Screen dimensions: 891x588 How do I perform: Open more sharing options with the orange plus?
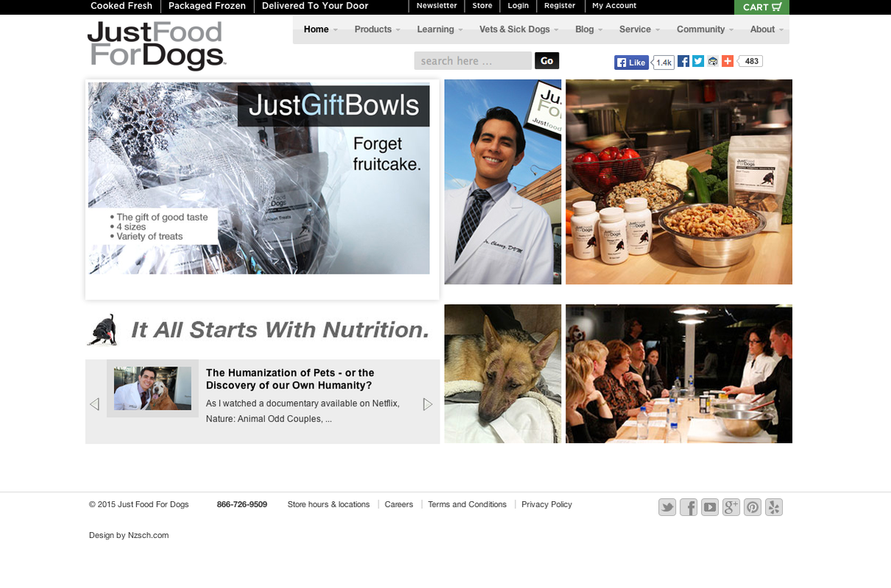(x=728, y=61)
